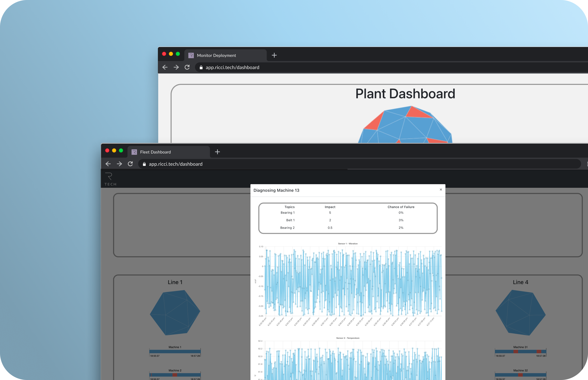Click lock icon in Monitor Deployment address bar

[x=201, y=67]
